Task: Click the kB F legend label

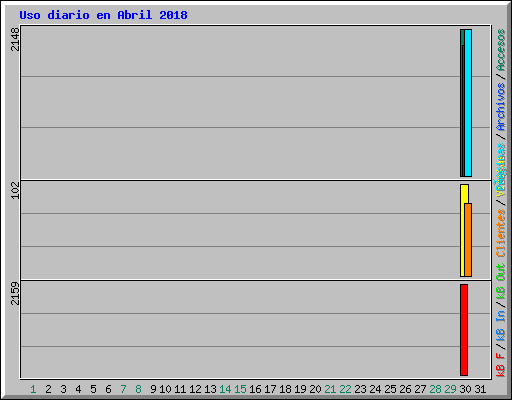Action: 501,365
